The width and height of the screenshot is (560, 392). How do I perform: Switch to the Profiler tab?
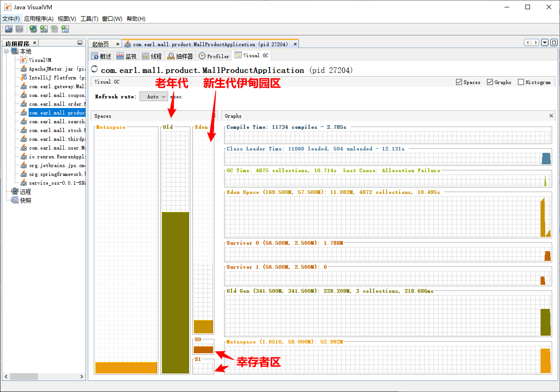click(213, 56)
